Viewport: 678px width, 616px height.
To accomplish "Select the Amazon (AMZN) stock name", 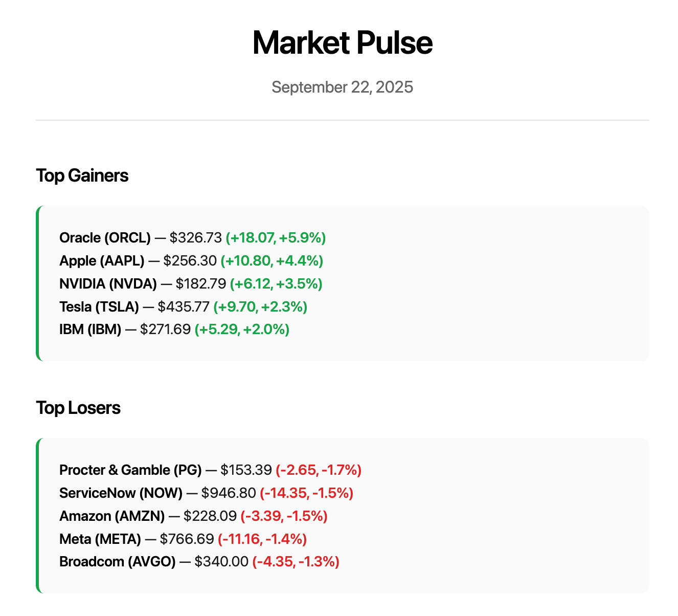I will pos(112,516).
